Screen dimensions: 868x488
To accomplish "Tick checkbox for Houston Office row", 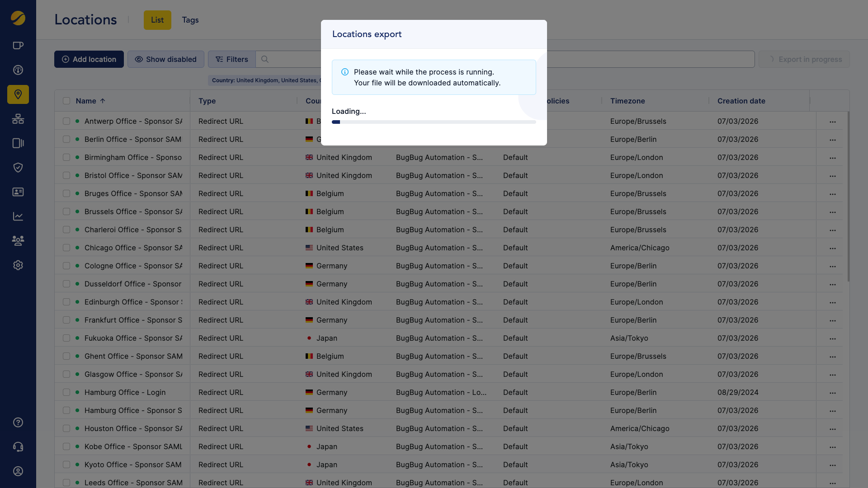I will tap(66, 428).
